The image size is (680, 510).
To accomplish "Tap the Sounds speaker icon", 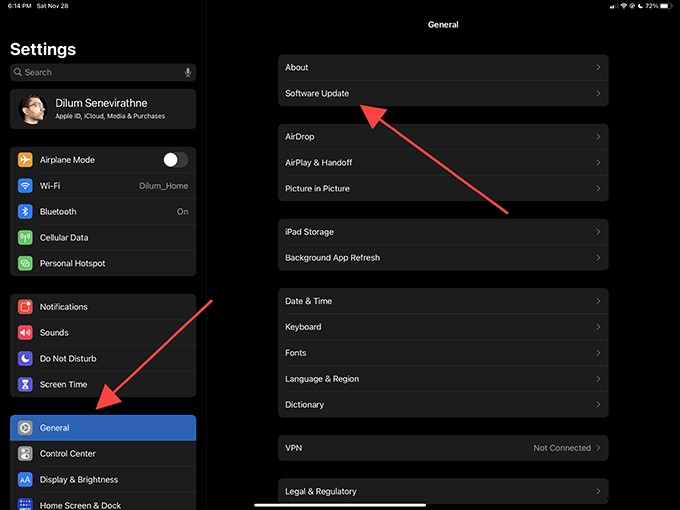I will 25,333.
